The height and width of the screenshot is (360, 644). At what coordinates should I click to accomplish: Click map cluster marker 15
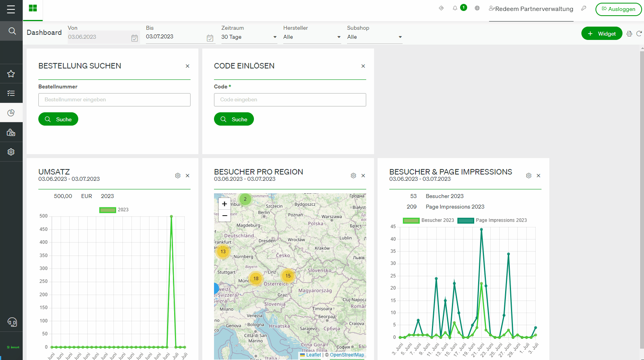288,276
